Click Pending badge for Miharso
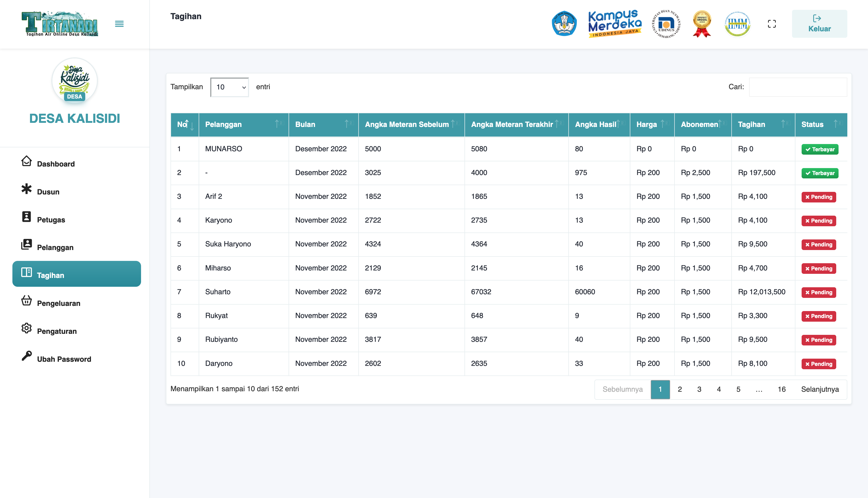868x498 pixels. [x=818, y=268]
